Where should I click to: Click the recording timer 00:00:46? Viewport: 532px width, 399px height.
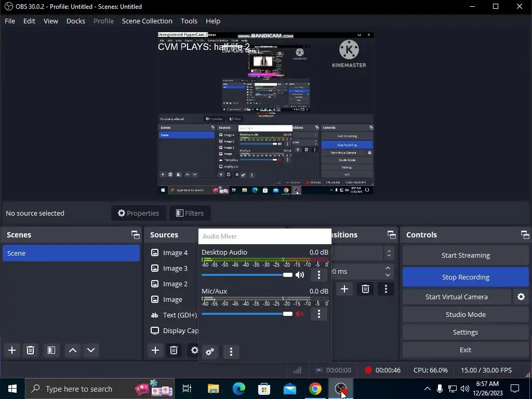tap(388, 370)
